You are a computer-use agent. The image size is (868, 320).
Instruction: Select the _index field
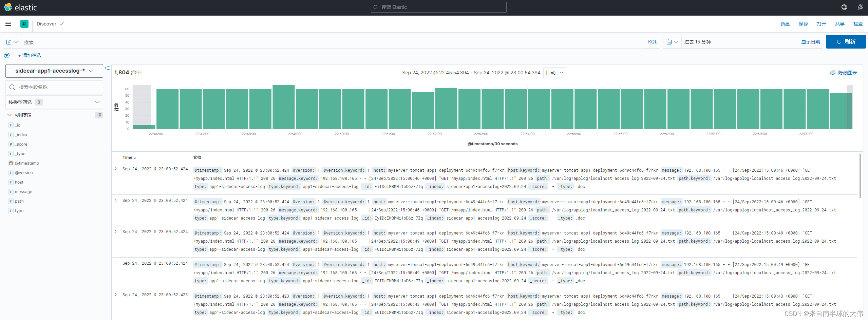click(x=21, y=135)
